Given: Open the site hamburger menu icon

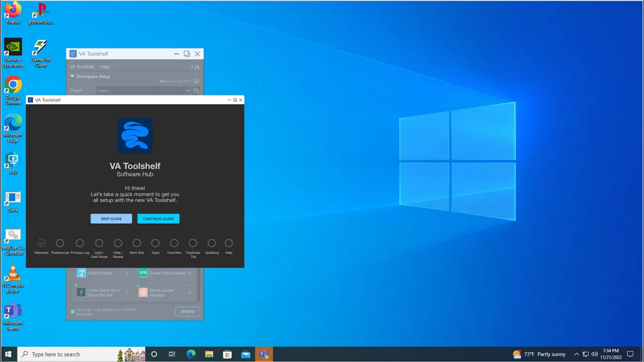Looking at the screenshot, I should (x=196, y=81).
